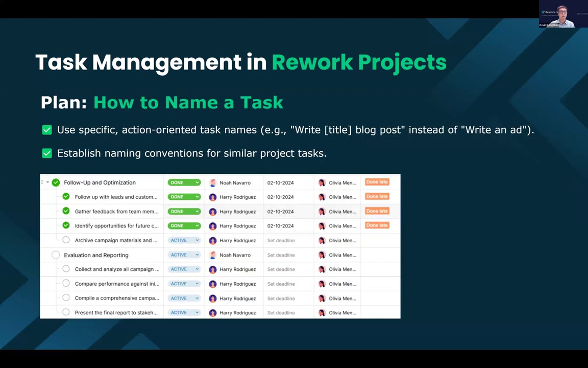Check off Compile a comprehensive campaign task
588x368 pixels.
coord(66,298)
